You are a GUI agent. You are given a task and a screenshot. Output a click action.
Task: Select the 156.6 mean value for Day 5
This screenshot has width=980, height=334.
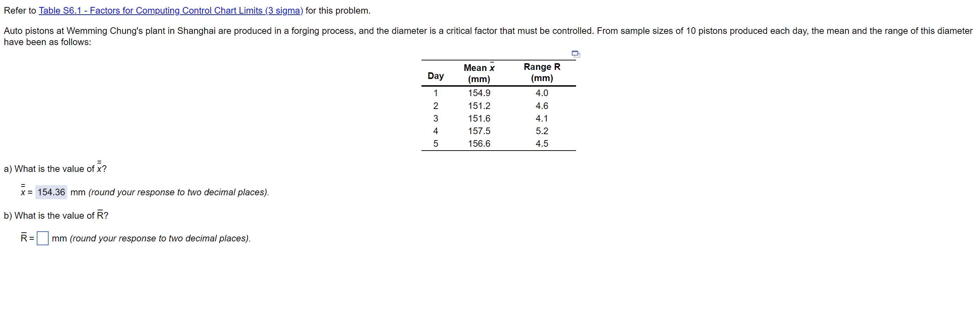(x=479, y=144)
